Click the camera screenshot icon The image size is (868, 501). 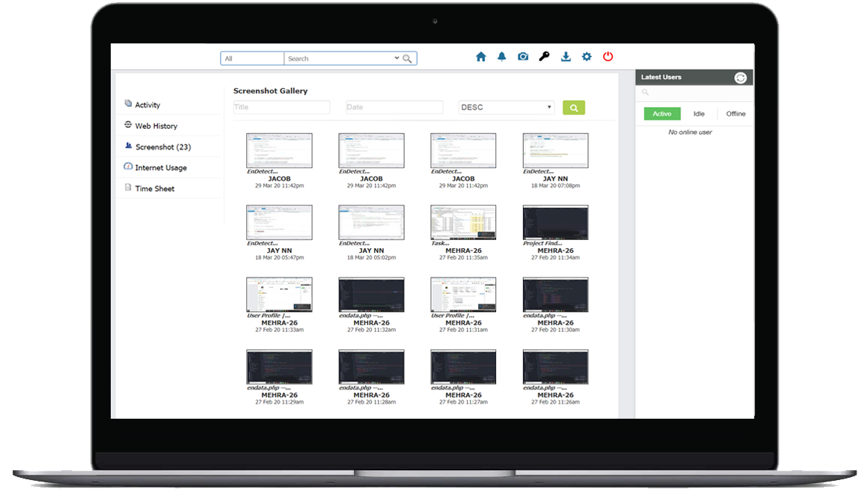pyautogui.click(x=523, y=57)
